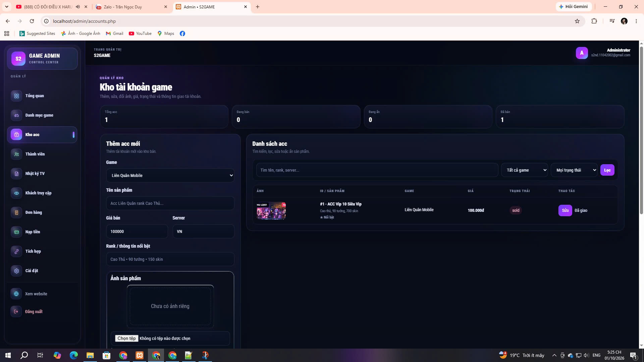Open the Chrome three-dot menu
The width and height of the screenshot is (644, 362).
point(636,21)
